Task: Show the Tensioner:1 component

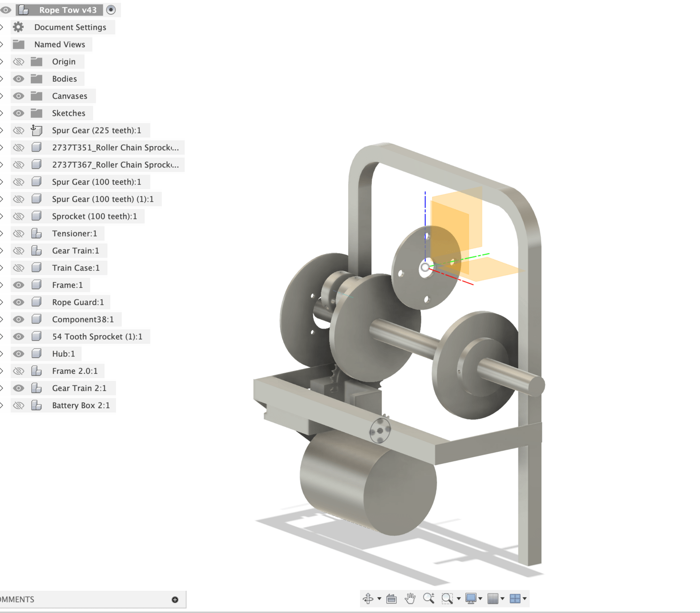Action: pos(18,234)
